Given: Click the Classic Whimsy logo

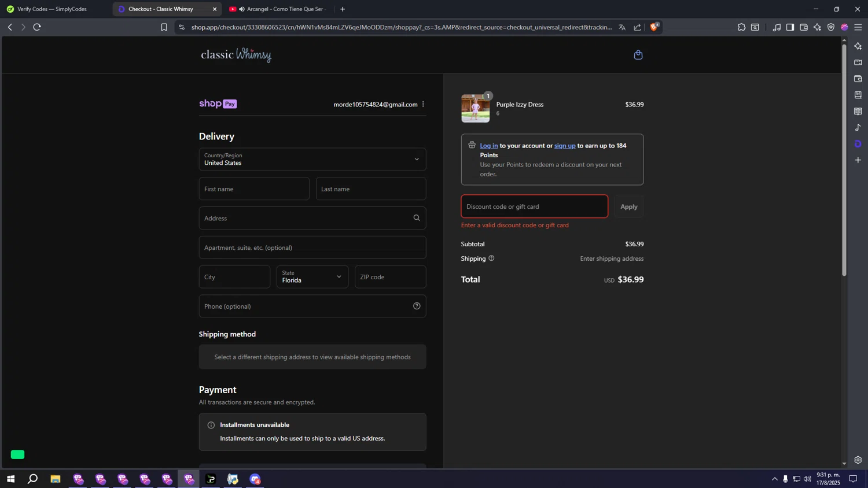Looking at the screenshot, I should [x=236, y=55].
